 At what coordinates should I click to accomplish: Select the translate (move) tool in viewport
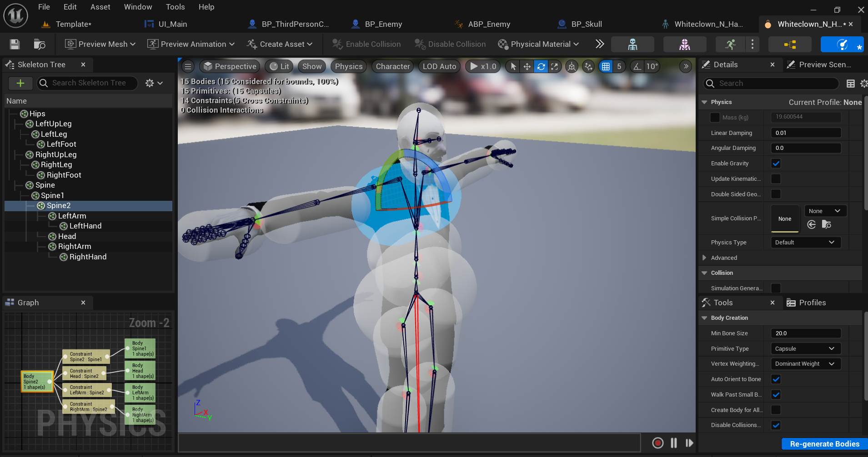pyautogui.click(x=527, y=66)
